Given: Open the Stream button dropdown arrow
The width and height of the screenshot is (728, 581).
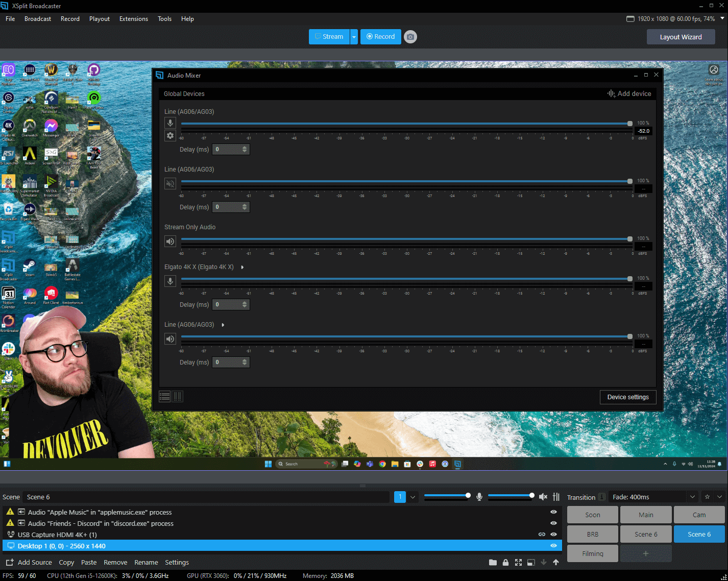Looking at the screenshot, I should 354,37.
